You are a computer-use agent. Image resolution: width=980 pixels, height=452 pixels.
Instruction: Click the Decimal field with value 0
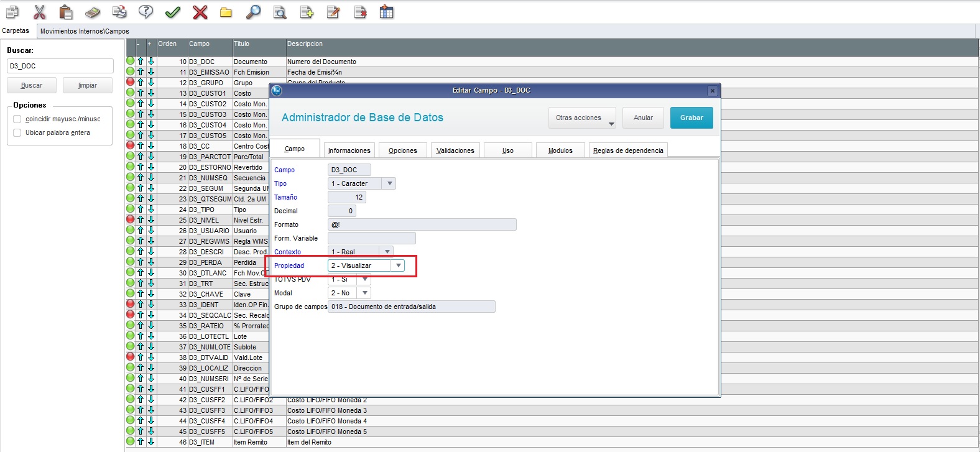(x=342, y=211)
